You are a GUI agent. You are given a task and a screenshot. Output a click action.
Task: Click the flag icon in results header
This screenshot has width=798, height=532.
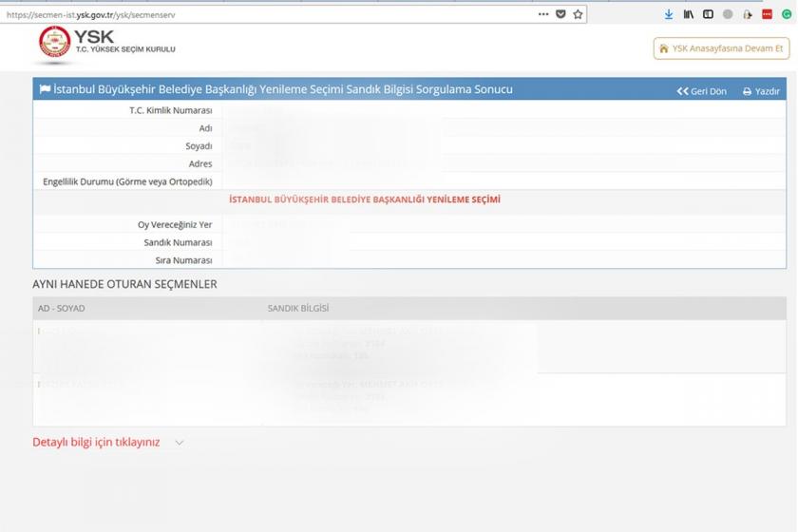(45, 89)
